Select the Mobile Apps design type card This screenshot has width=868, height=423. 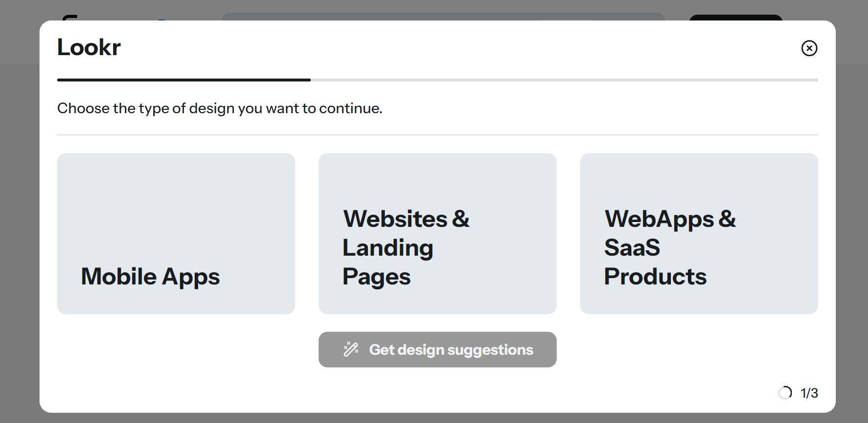(x=176, y=233)
